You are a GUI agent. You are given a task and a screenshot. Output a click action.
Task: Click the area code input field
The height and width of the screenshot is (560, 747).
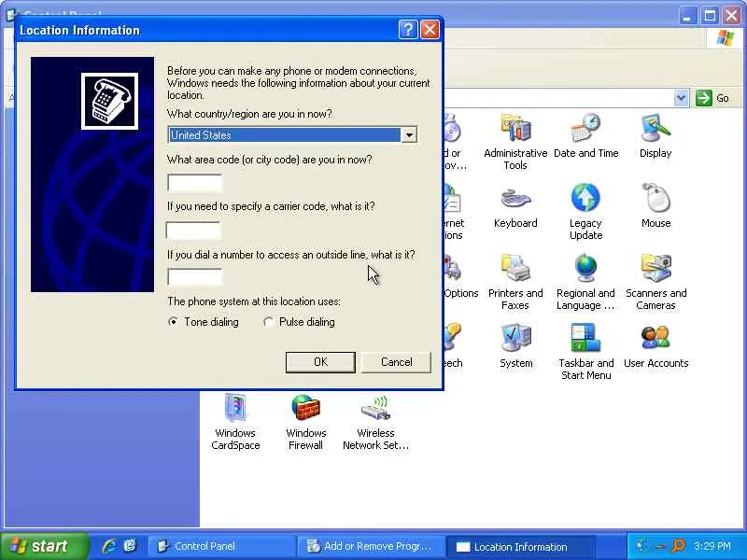tap(195, 183)
